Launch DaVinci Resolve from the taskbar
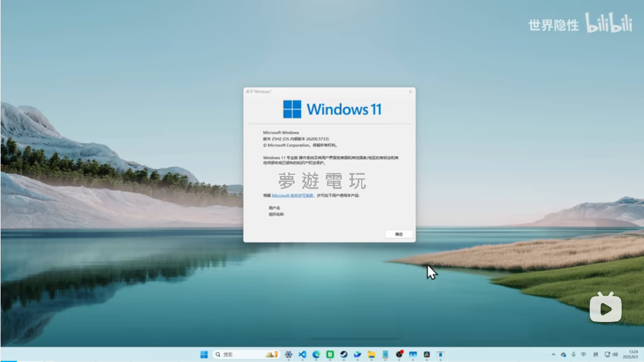Screen dimensions: 644x362 (427, 354)
